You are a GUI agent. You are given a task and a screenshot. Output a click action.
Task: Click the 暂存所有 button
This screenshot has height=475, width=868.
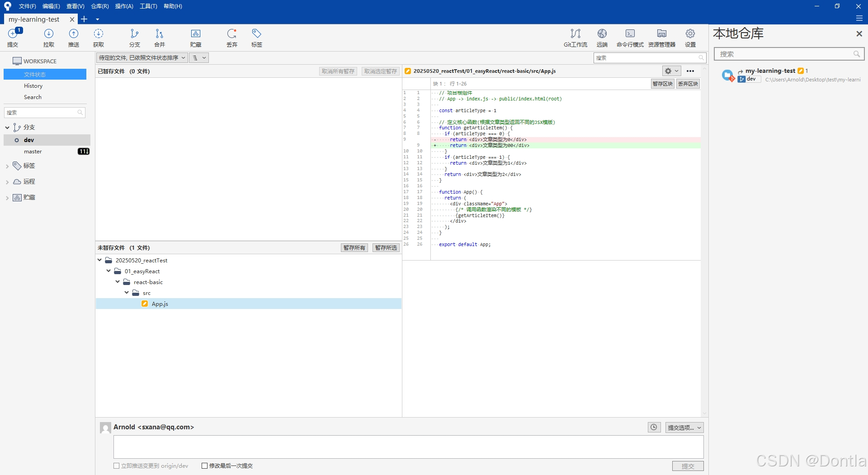[x=354, y=247]
